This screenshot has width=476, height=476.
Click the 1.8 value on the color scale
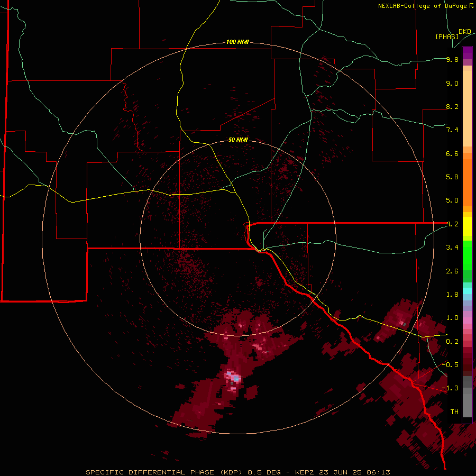click(x=452, y=295)
